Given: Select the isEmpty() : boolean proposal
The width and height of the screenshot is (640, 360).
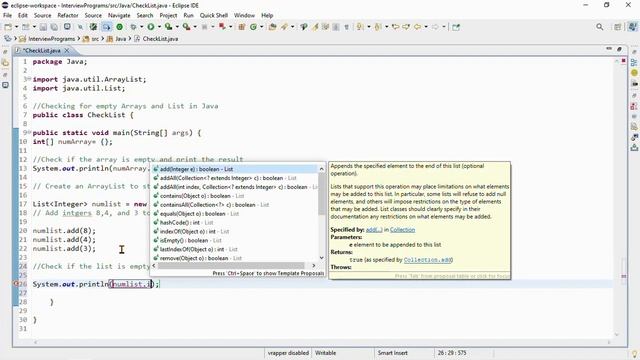Looking at the screenshot, I should tap(234, 240).
